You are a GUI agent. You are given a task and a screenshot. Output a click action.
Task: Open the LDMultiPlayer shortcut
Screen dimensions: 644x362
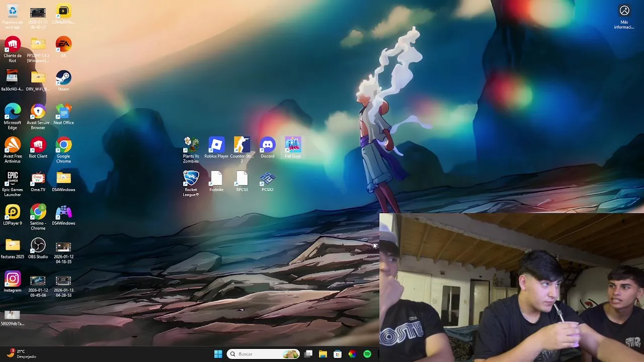pyautogui.click(x=63, y=15)
